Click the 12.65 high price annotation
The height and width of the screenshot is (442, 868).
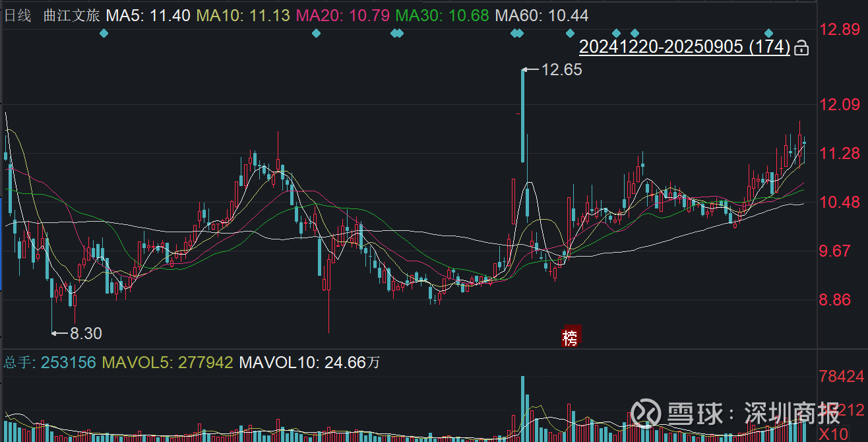[x=561, y=70]
